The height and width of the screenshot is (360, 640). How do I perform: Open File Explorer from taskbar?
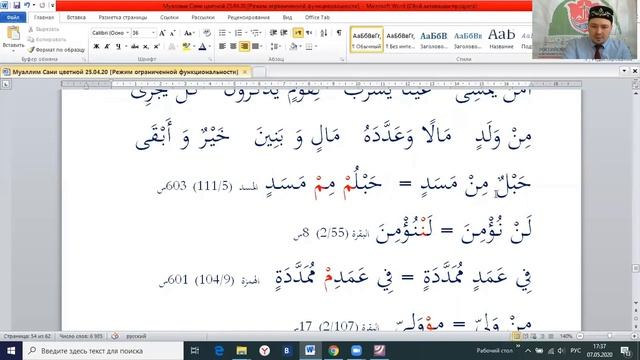coord(242,351)
